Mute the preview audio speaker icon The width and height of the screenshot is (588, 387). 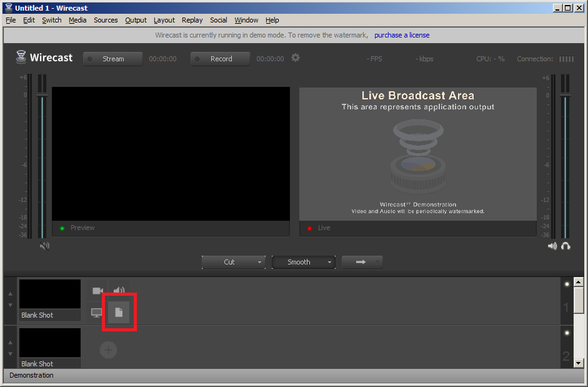44,246
